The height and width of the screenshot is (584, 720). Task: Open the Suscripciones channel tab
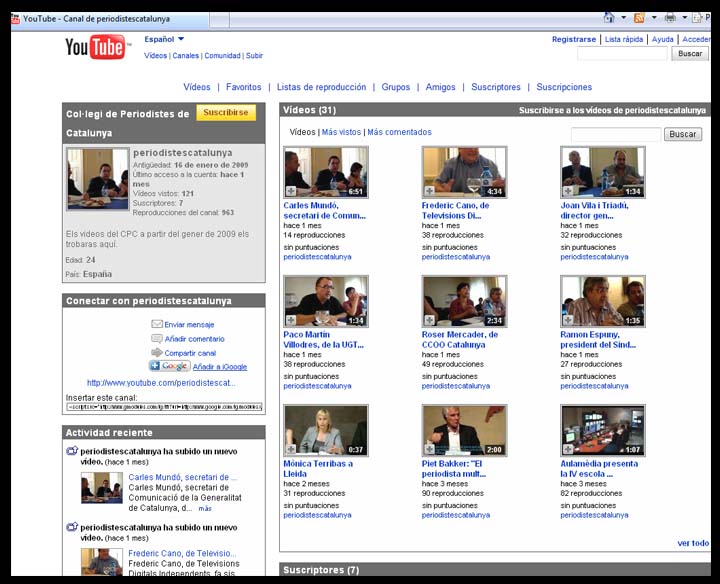coord(564,87)
